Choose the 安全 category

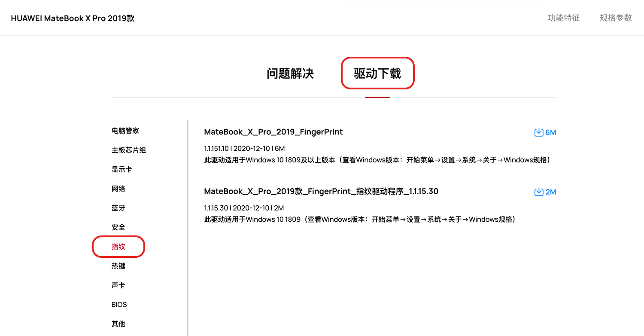pos(118,227)
